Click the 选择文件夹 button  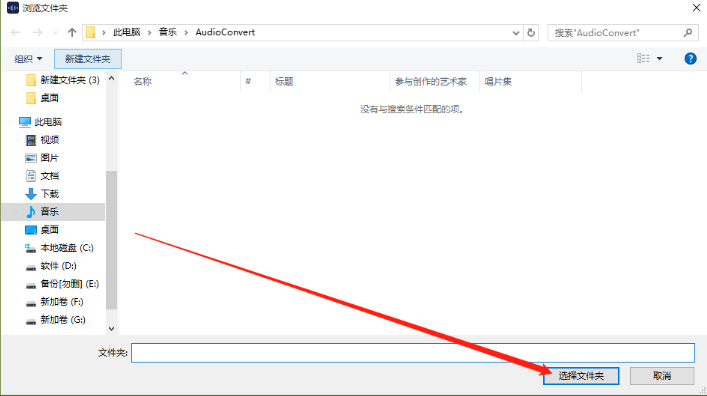click(581, 376)
